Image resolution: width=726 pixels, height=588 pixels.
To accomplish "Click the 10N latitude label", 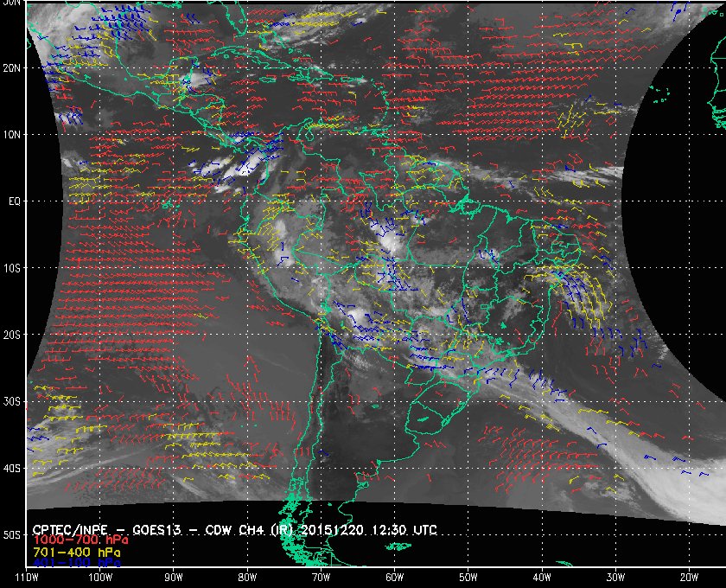I will 11,135.
